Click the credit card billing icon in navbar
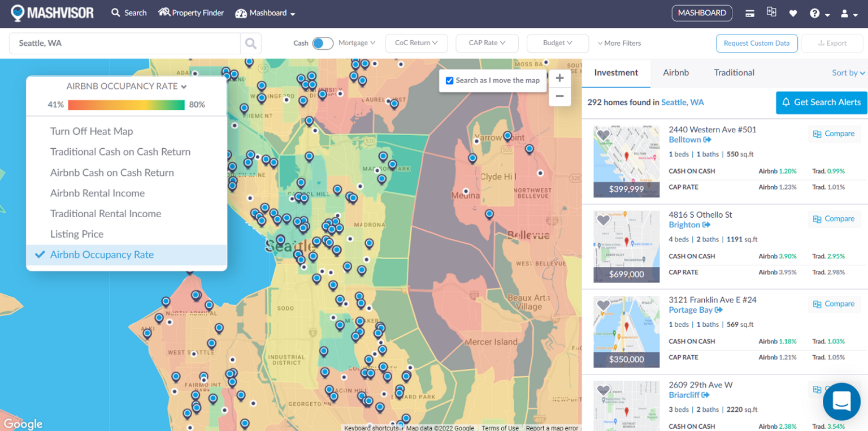Image resolution: width=868 pixels, height=431 pixels. tap(749, 12)
